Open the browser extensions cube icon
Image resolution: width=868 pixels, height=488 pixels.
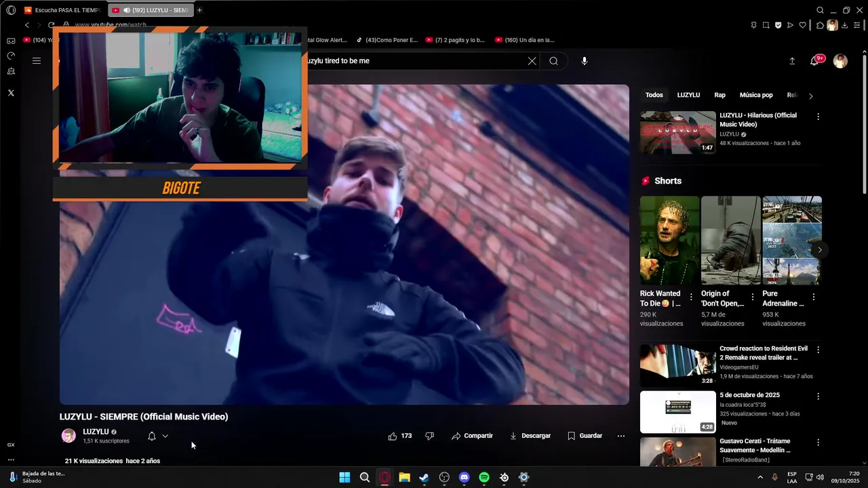coord(820,25)
